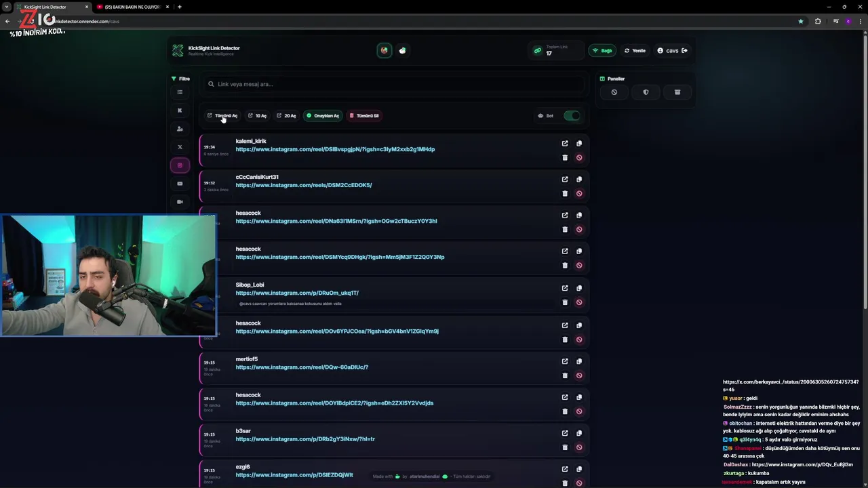Click the 20 Aç button
868x488 pixels.
pos(286,116)
